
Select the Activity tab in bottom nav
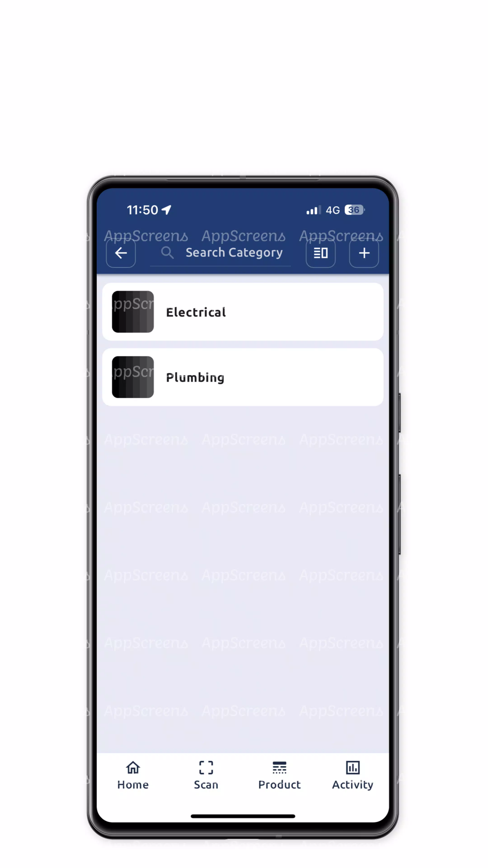point(352,775)
